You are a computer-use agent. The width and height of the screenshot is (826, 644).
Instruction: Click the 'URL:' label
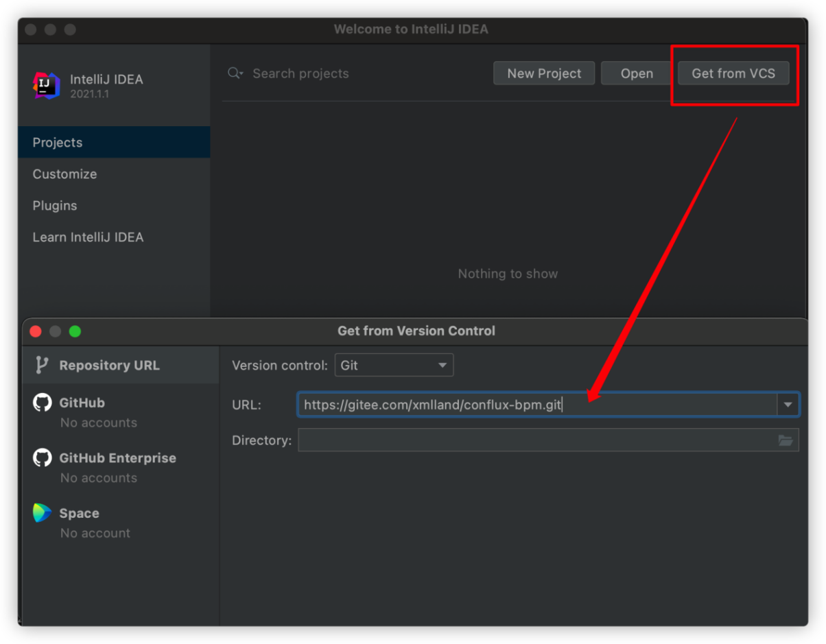[247, 405]
